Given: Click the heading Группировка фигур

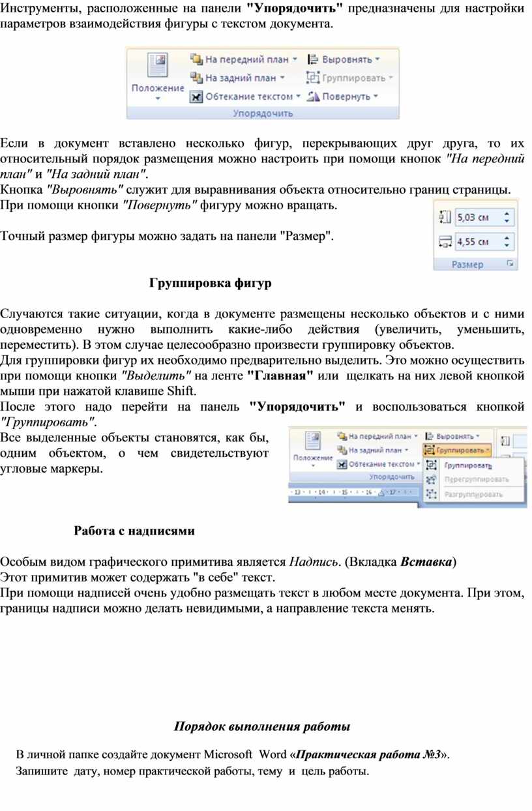Looking at the screenshot, I should coord(210,284).
